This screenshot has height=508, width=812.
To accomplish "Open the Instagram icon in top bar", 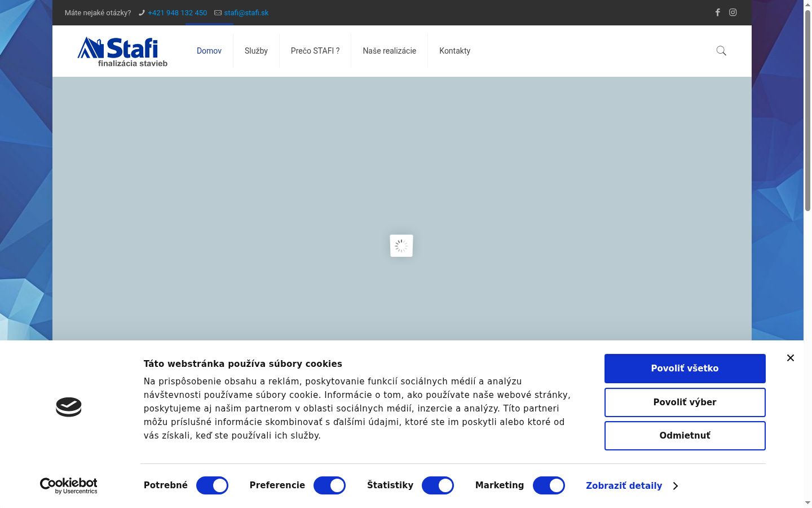I will point(733,12).
